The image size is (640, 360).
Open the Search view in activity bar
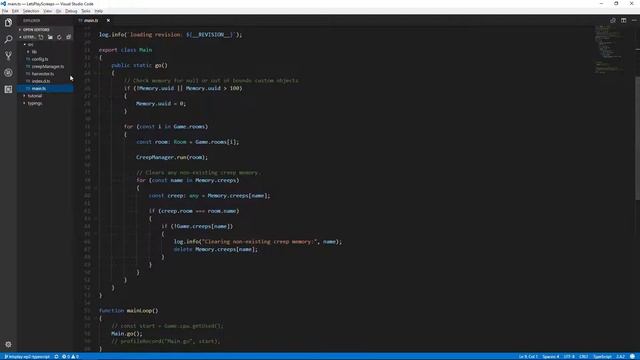(x=8, y=39)
